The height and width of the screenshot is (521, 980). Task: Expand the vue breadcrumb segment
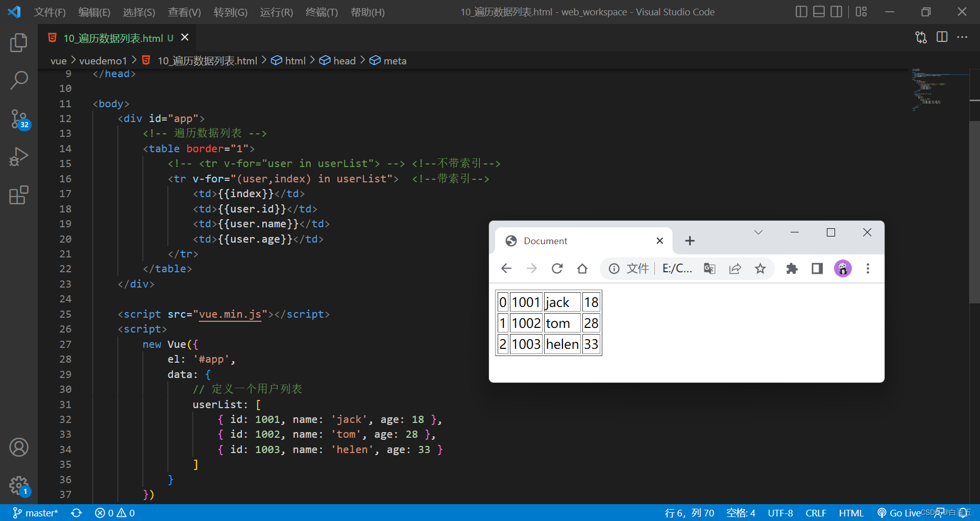click(x=58, y=61)
